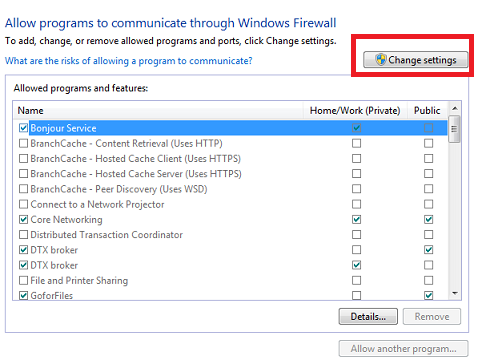Enable Connect to a Network Projector checkbox

click(23, 204)
